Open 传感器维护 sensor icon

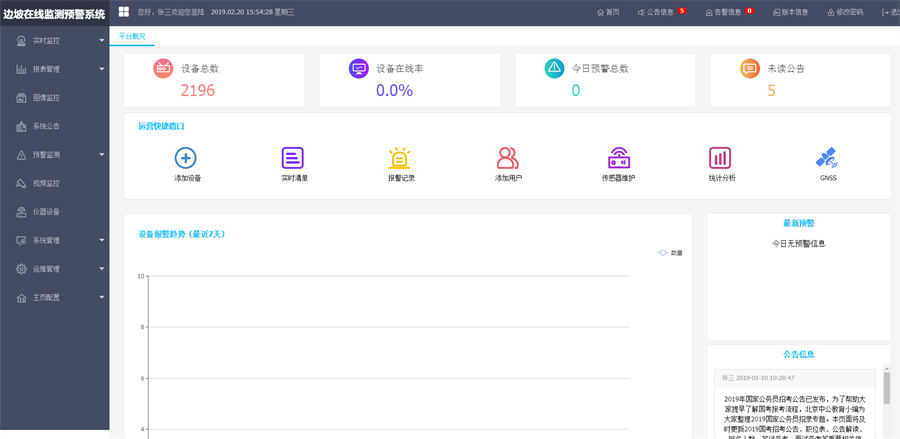point(618,158)
